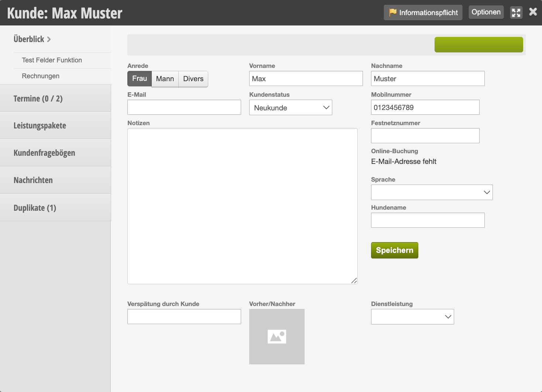542x392 pixels.
Task: Click into the E-Mail input field
Action: click(184, 107)
